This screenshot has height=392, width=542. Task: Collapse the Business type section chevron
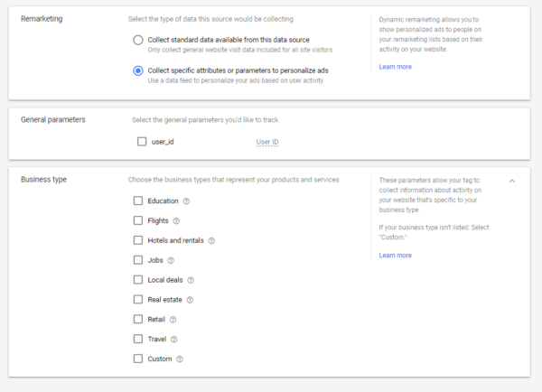pos(512,181)
